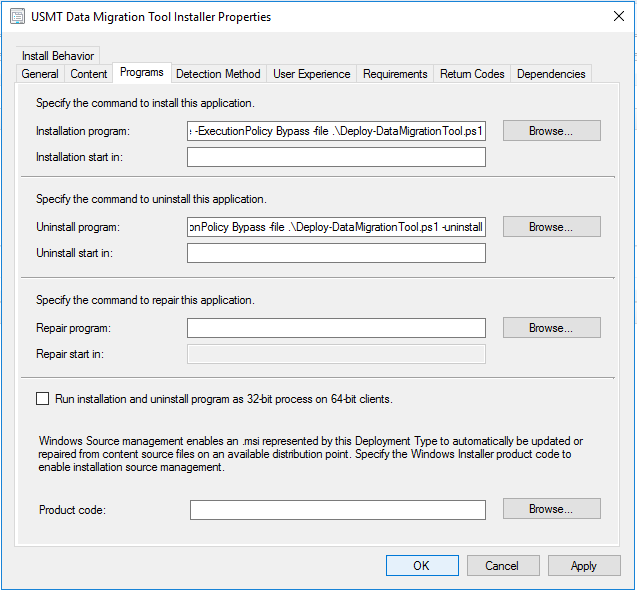
Task: Click the Installation start in field
Action: (x=336, y=157)
